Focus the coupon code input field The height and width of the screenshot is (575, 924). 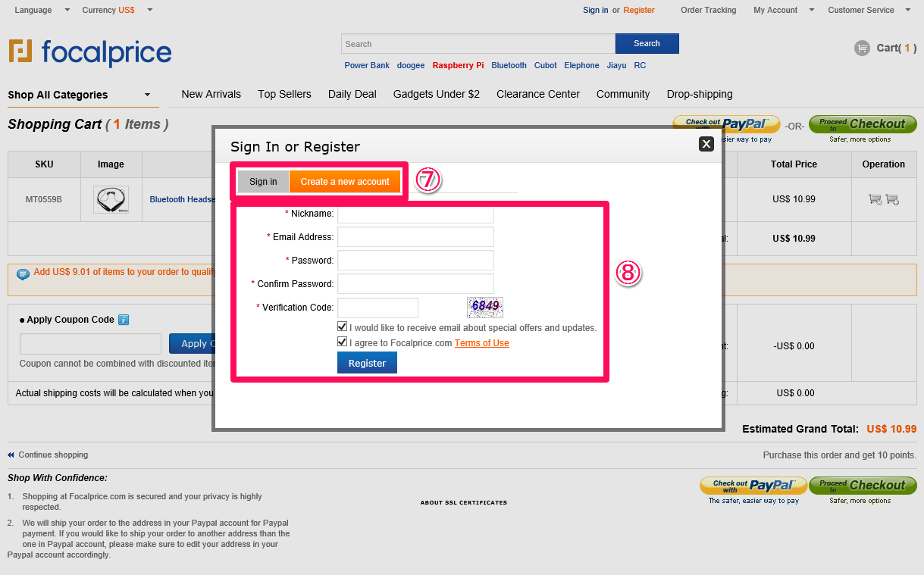tap(90, 344)
